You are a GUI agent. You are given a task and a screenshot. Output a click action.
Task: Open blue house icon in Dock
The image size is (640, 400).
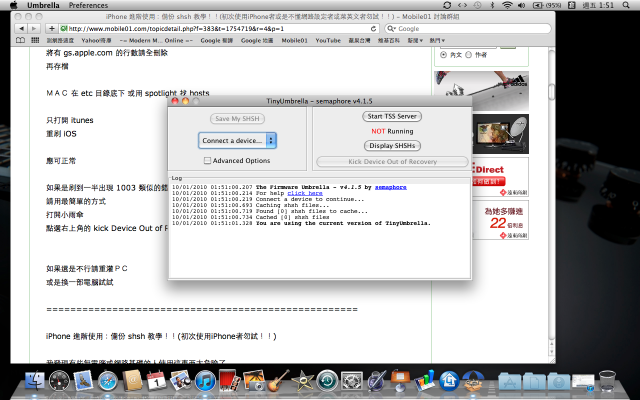[x=449, y=380]
